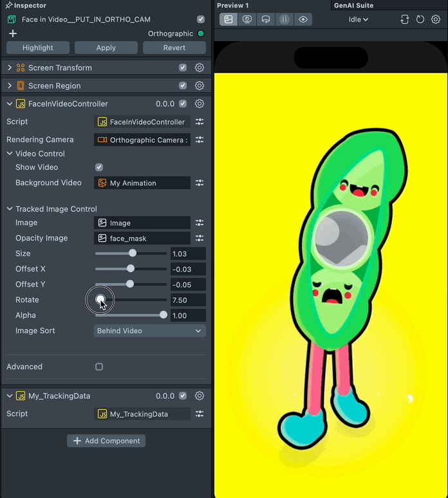The width and height of the screenshot is (448, 498).
Task: Click the Screen Region component icon
Action: (x=21, y=86)
